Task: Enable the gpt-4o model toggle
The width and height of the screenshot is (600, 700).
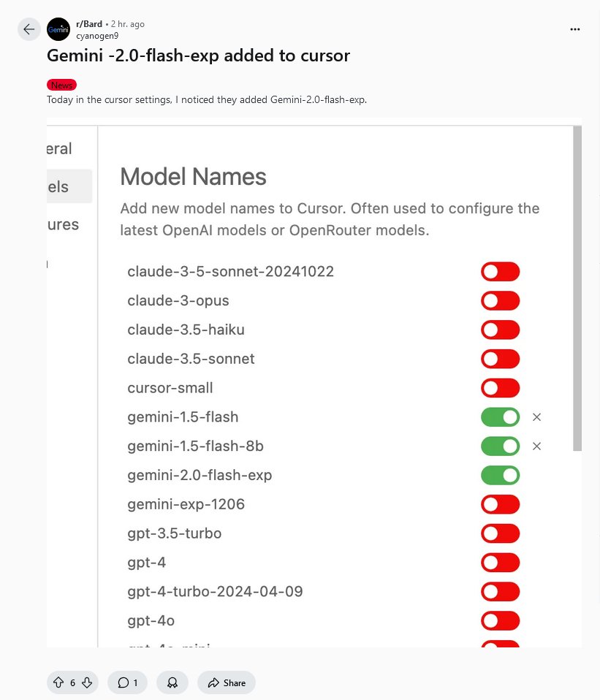Action: (500, 620)
